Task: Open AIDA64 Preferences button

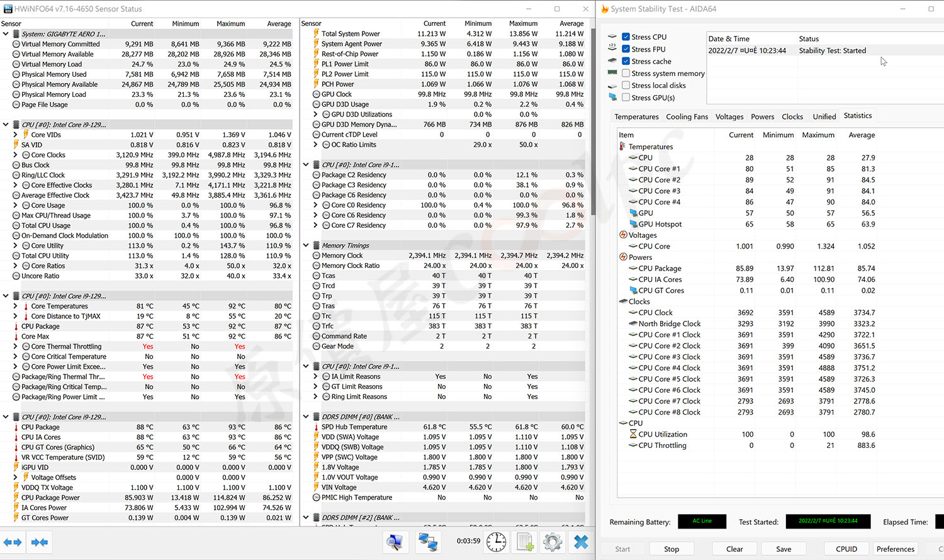Action: (x=896, y=549)
